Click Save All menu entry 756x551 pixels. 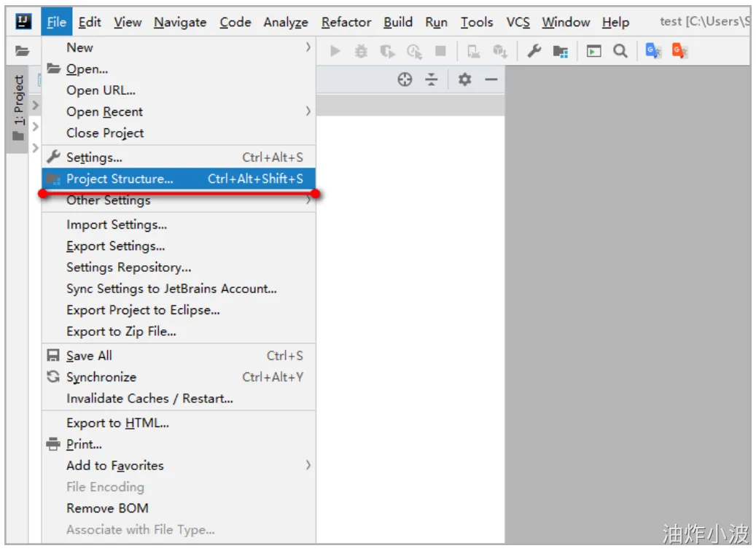[179, 355]
